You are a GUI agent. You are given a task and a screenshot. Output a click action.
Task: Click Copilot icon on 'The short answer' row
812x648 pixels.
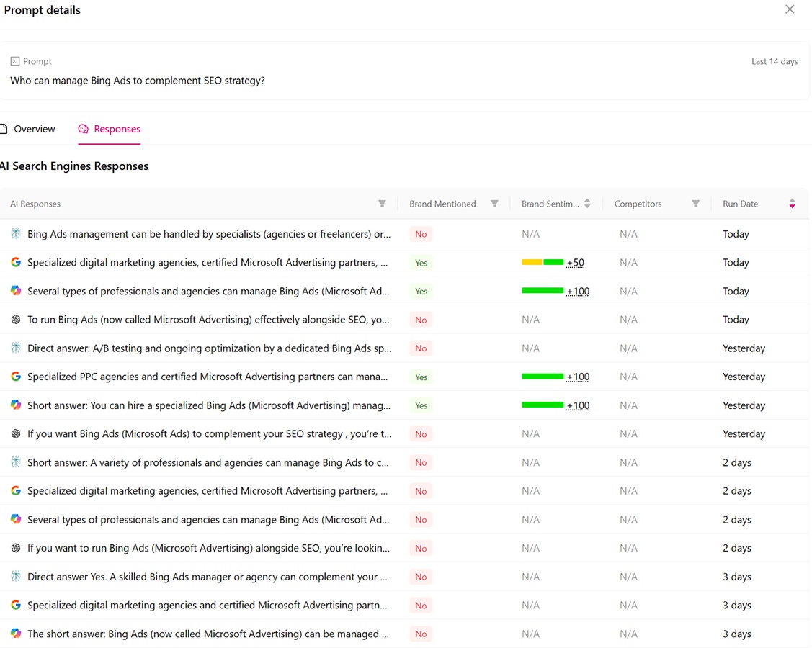pyautogui.click(x=16, y=634)
